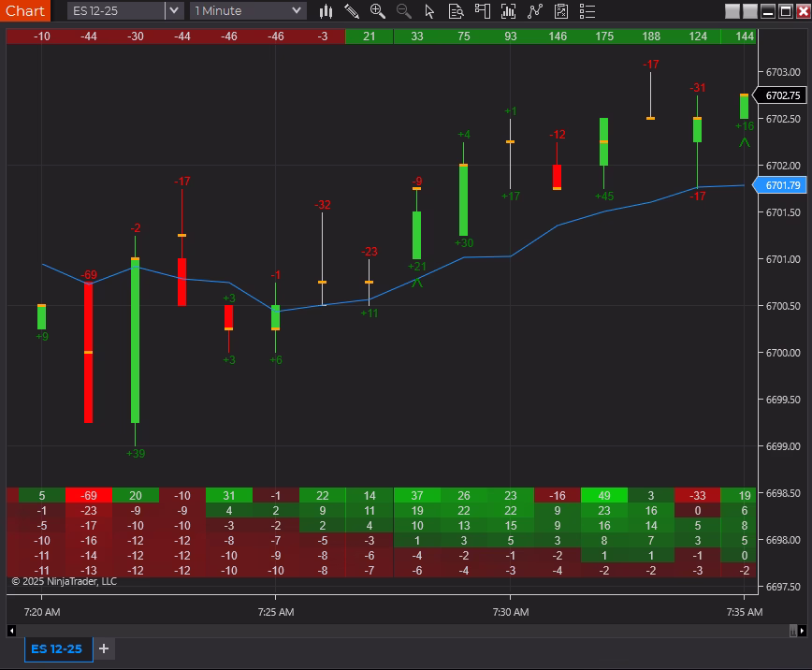Open the Data Series settings
Viewport: 812px width, 670px height.
pyautogui.click(x=509, y=11)
